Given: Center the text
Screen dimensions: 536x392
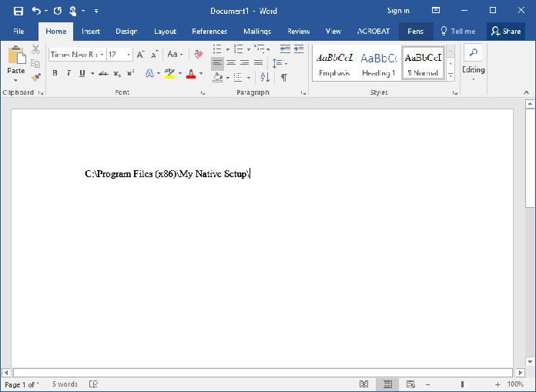Looking at the screenshot, I should click(x=231, y=62).
